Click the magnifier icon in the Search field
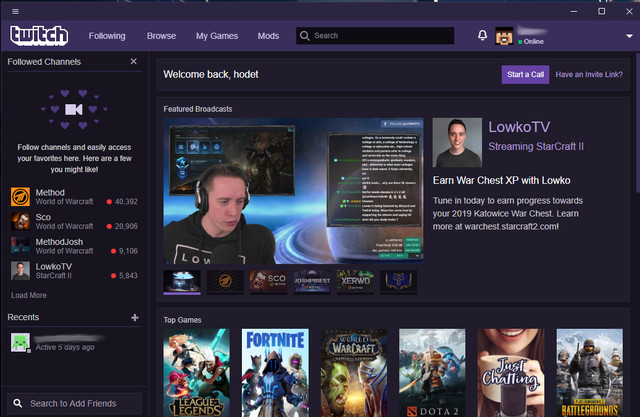The image size is (640, 417). point(304,35)
